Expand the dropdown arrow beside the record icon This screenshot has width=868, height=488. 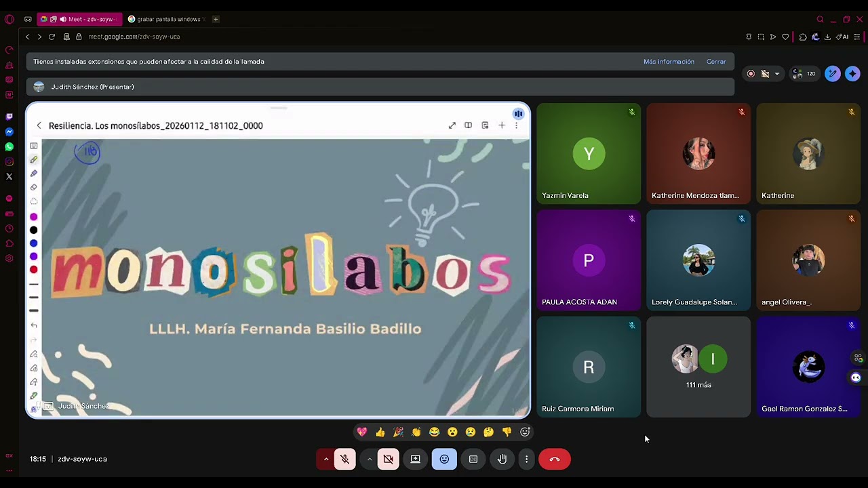[777, 74]
